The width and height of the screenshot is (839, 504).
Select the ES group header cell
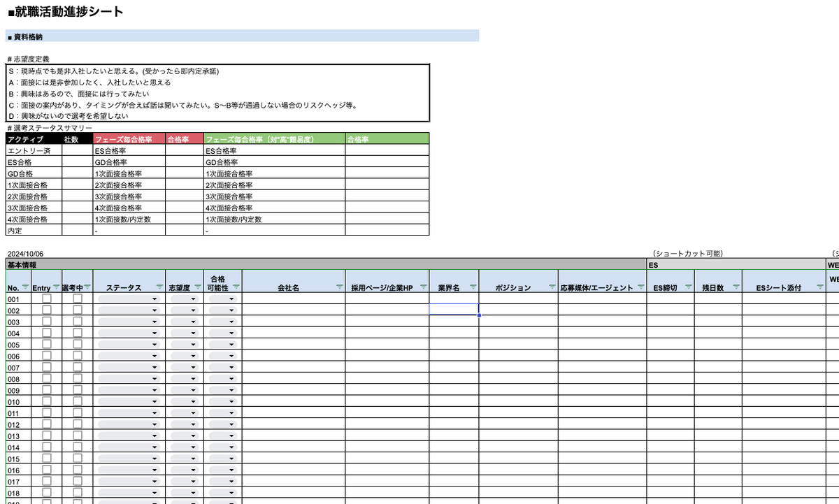(x=736, y=265)
